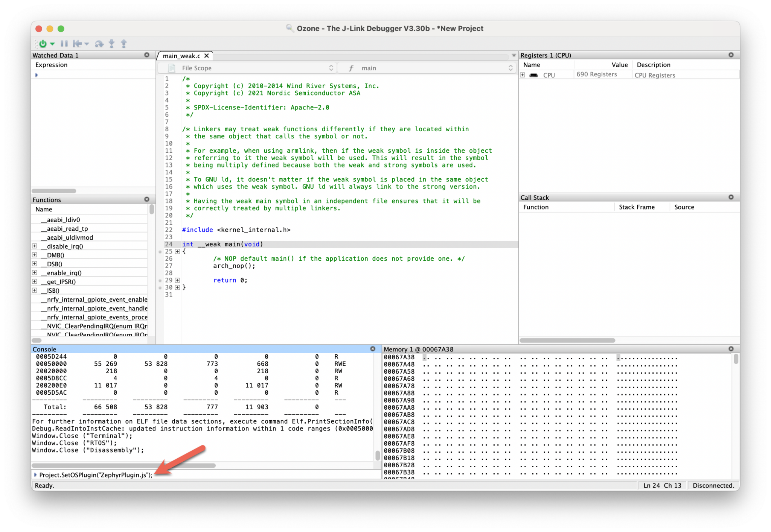Step into the current function

click(112, 44)
